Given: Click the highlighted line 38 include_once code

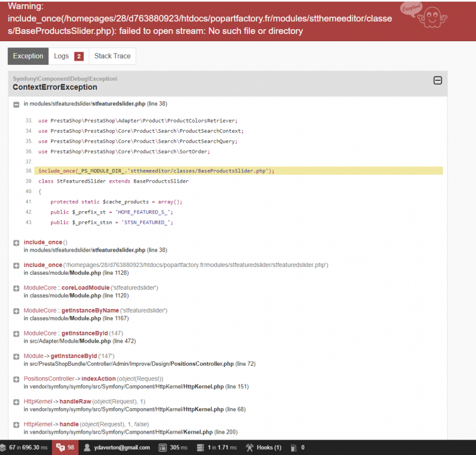Looking at the screenshot, I should pos(239,170).
